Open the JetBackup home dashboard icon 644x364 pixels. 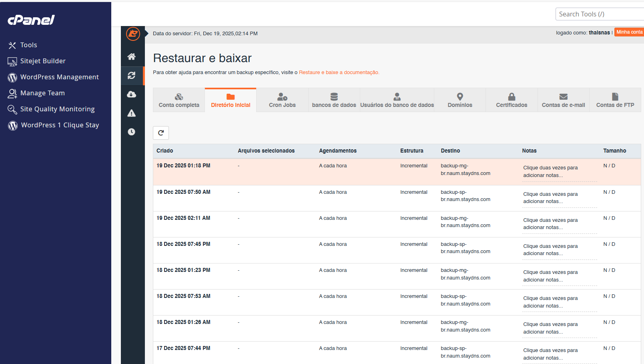132,56
